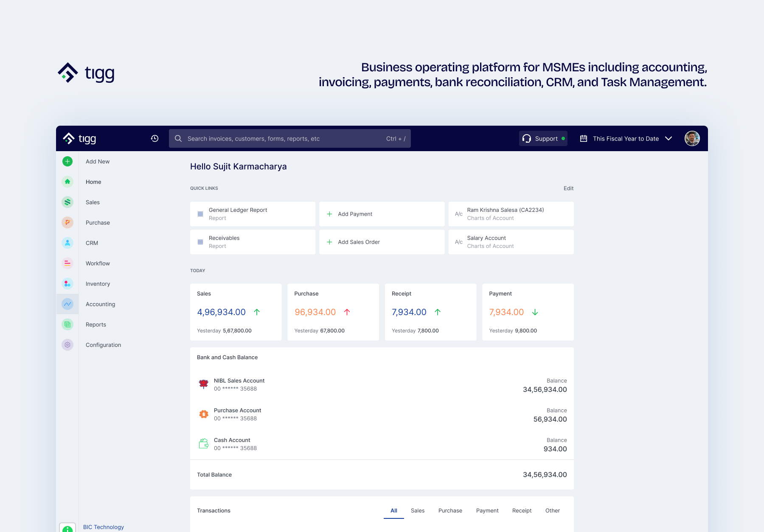Open the CRM person icon

(x=67, y=243)
